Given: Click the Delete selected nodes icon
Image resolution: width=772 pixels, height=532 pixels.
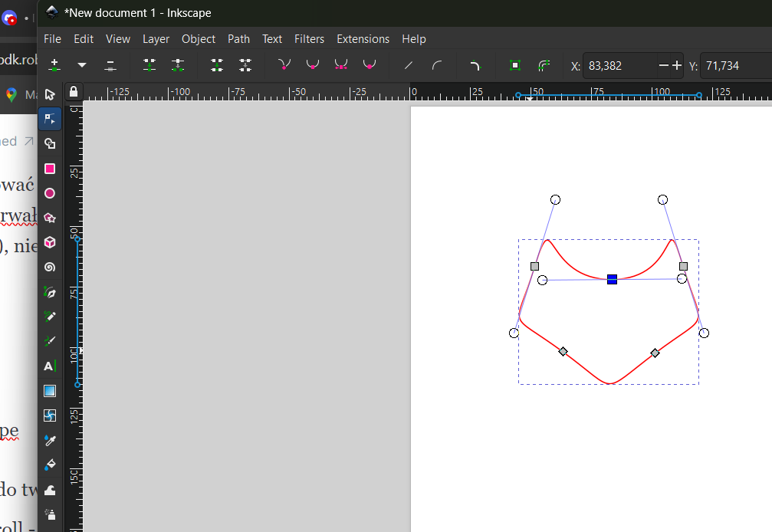Looking at the screenshot, I should [x=110, y=65].
